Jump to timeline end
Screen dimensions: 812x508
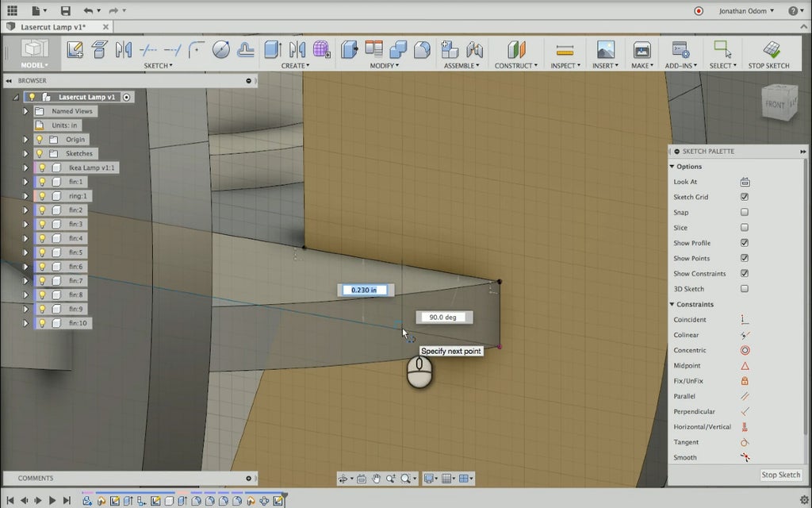tap(67, 501)
